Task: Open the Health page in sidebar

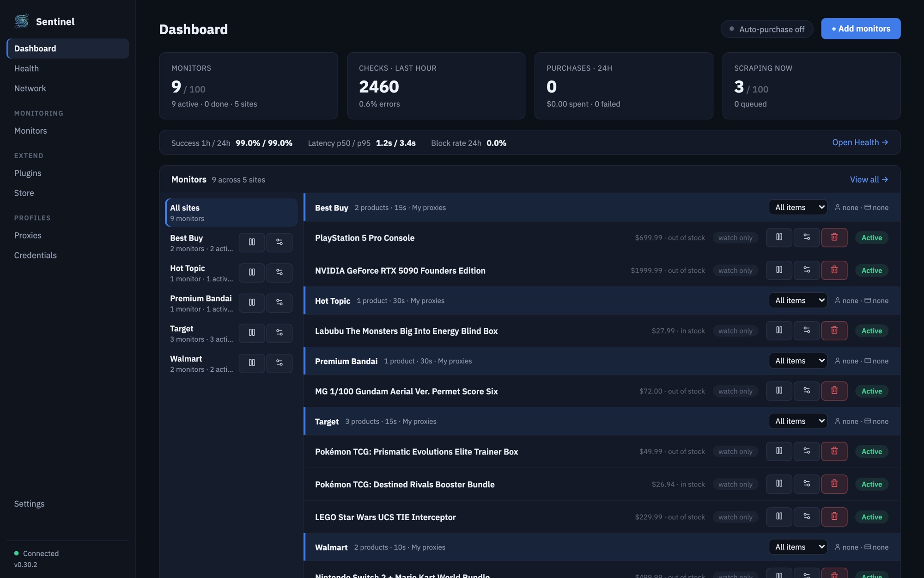Action: click(68, 68)
